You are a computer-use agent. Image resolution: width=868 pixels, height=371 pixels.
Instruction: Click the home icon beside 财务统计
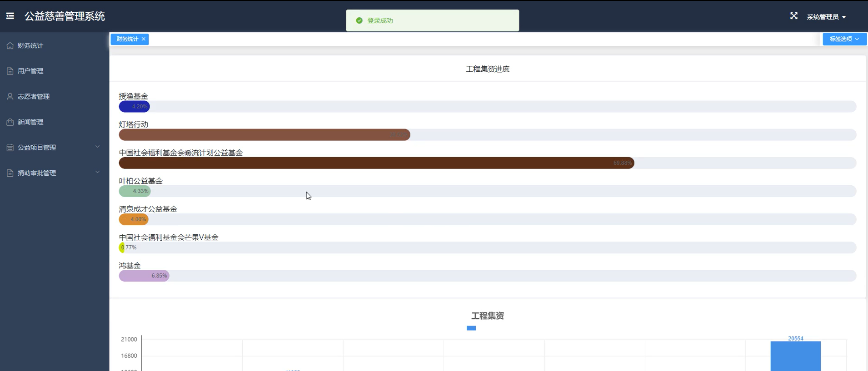pos(10,45)
